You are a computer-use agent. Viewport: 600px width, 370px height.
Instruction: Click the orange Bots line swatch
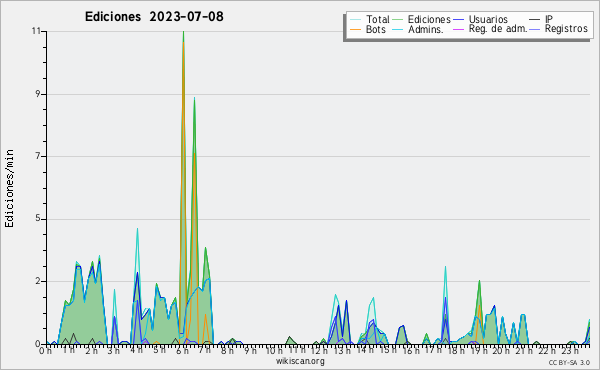point(355,29)
